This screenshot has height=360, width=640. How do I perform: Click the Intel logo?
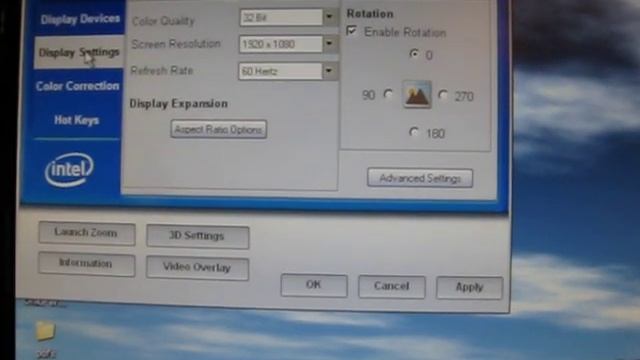(x=69, y=169)
